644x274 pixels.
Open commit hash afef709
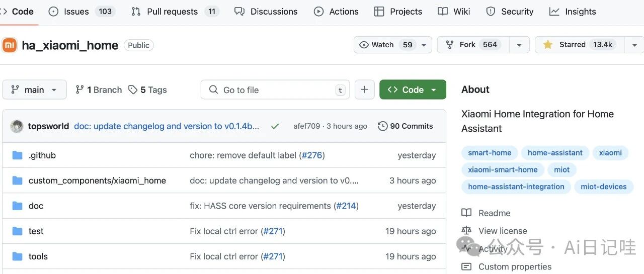[306, 126]
